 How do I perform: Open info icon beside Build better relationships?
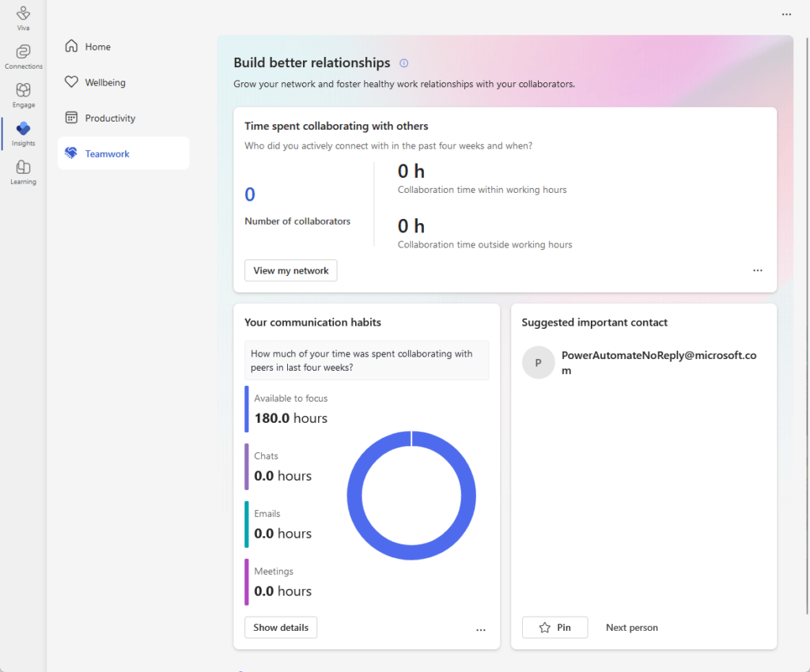pyautogui.click(x=404, y=63)
